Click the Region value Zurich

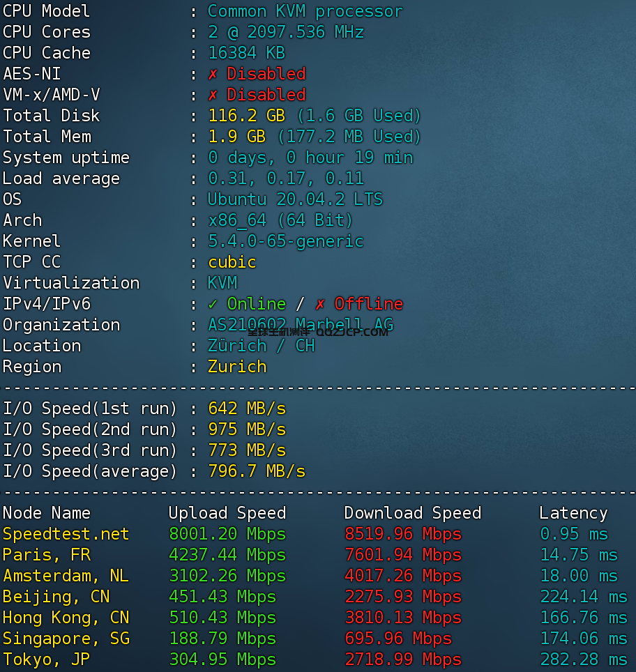237,367
